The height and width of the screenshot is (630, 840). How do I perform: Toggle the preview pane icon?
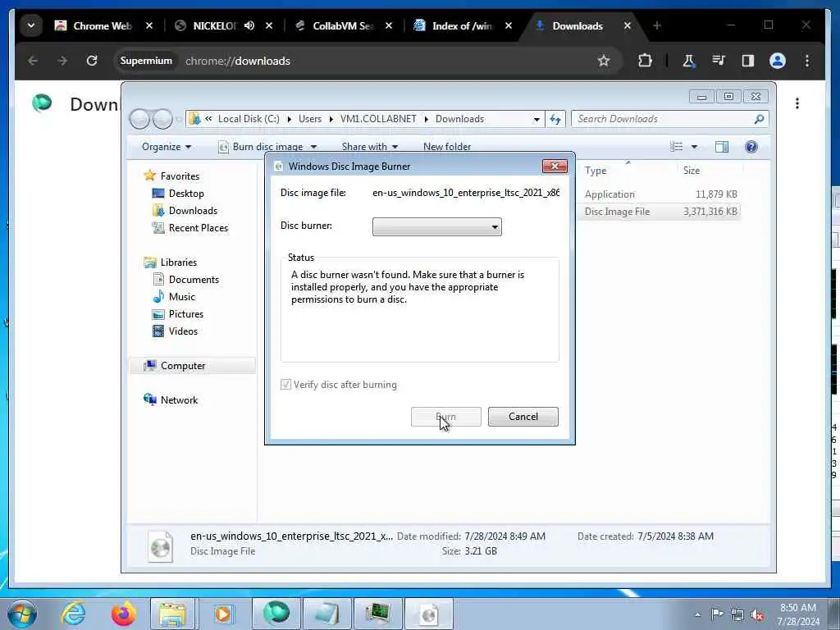(722, 147)
